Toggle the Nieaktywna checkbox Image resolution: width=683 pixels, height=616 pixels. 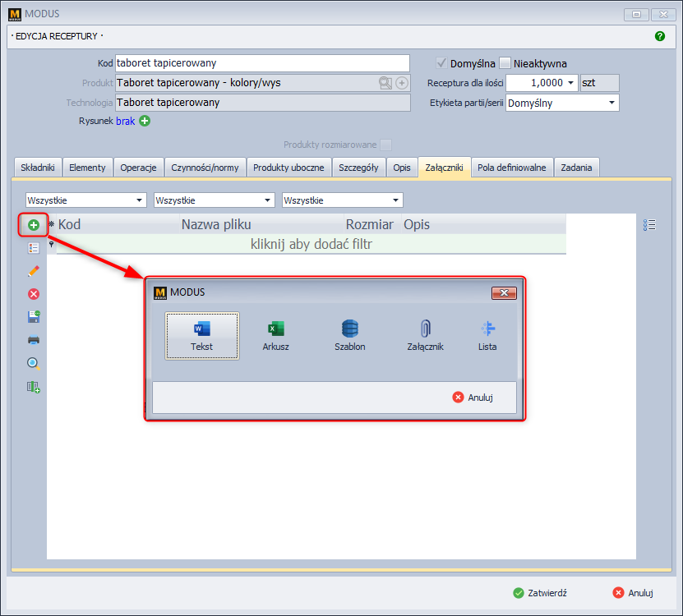coord(505,63)
